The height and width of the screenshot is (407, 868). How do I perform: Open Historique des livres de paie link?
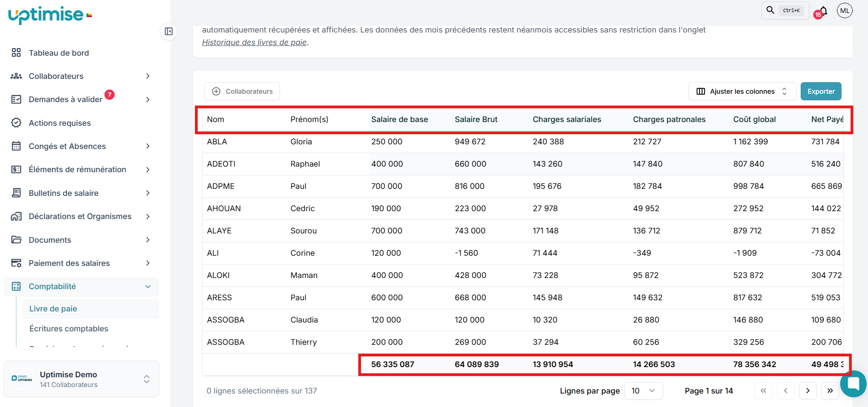click(x=254, y=42)
